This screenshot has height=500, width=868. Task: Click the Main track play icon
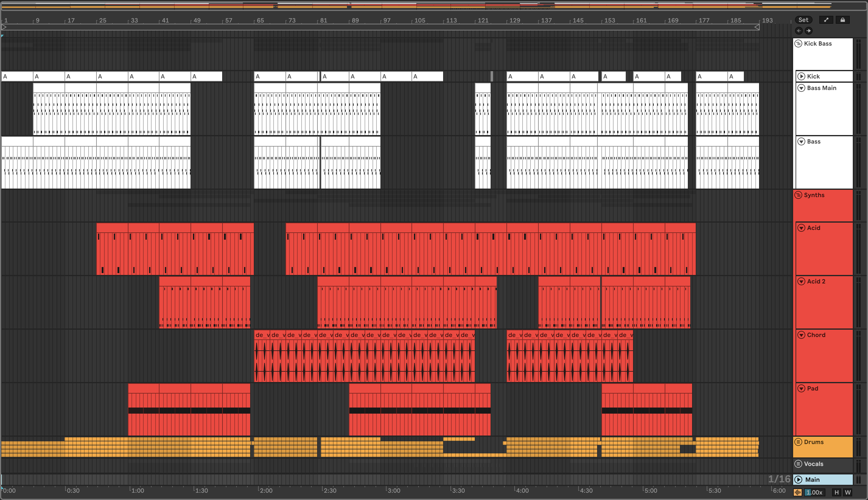pyautogui.click(x=799, y=480)
